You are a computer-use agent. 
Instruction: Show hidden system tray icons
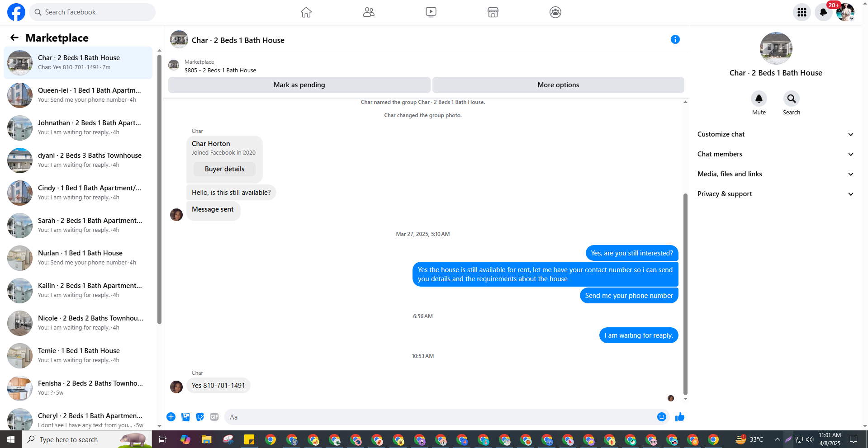[x=777, y=439]
